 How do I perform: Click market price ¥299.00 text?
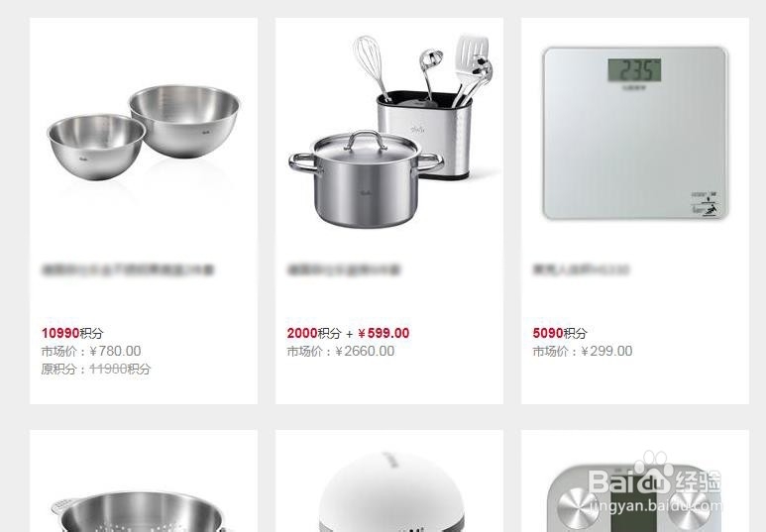pos(583,352)
